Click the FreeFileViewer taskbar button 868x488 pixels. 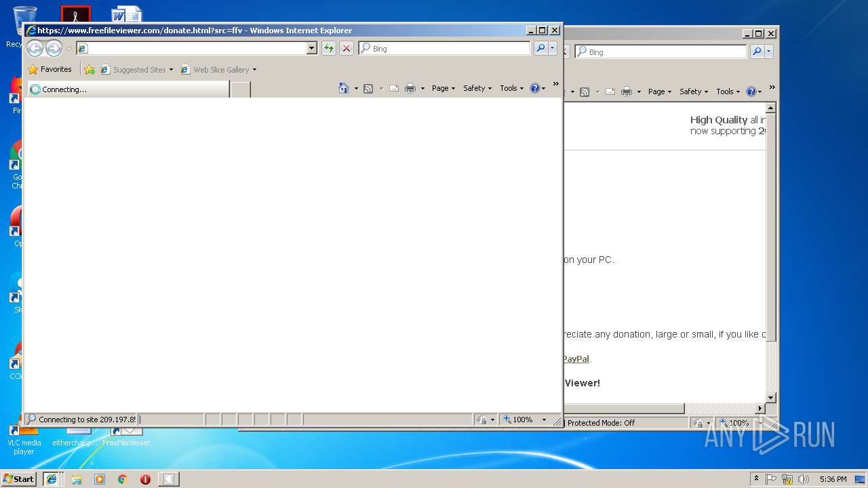click(x=168, y=479)
